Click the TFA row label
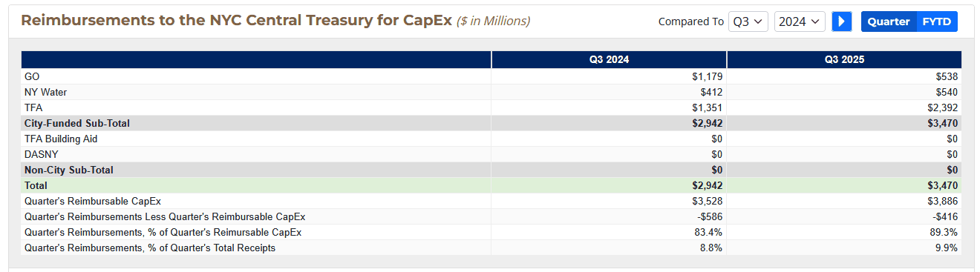This screenshot has height=272, width=980. coord(34,107)
